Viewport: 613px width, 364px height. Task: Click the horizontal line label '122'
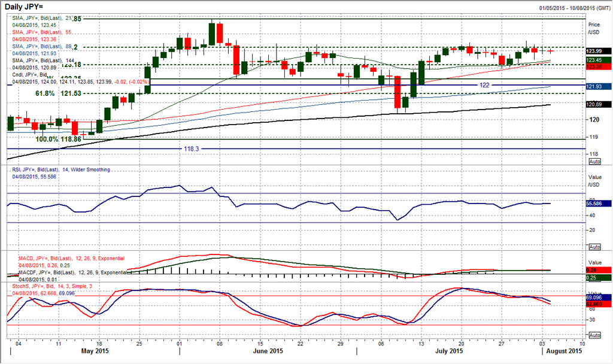point(484,85)
